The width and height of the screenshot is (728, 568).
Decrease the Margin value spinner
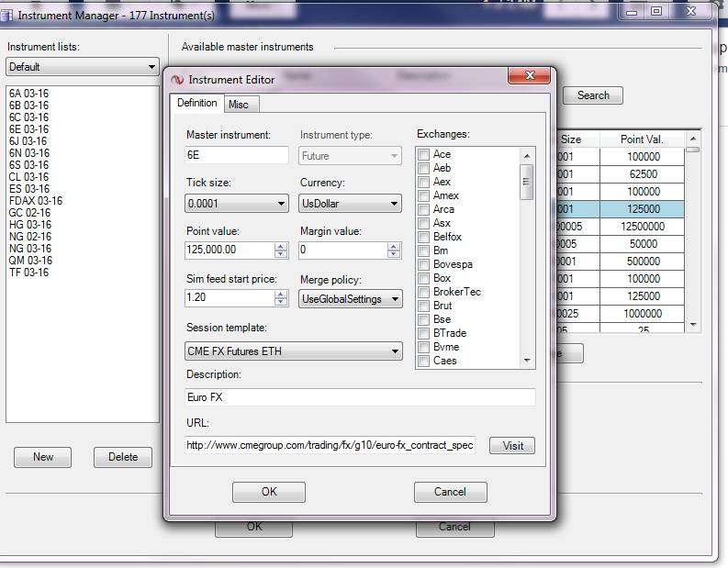click(393, 254)
